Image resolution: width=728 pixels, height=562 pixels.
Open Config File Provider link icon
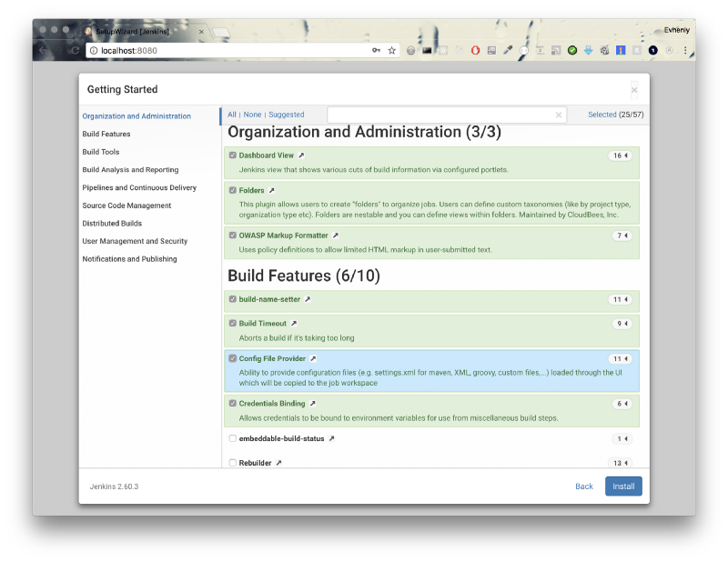(313, 358)
